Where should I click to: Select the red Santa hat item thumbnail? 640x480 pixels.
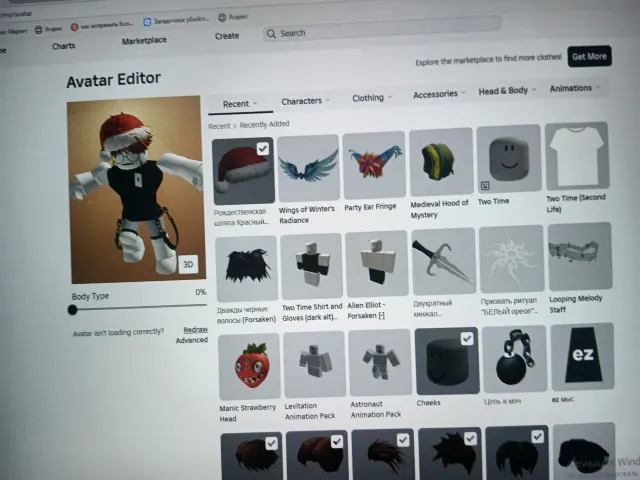(x=243, y=171)
